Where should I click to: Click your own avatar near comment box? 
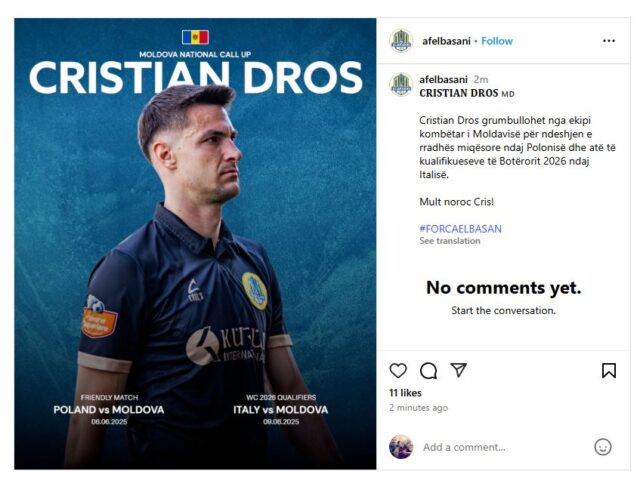[x=401, y=447]
